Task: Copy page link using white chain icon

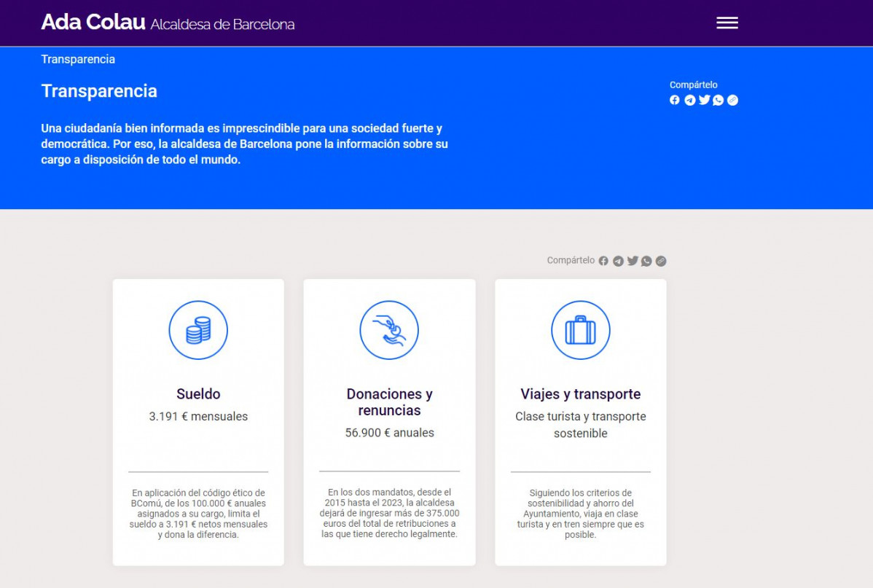Action: tap(733, 100)
